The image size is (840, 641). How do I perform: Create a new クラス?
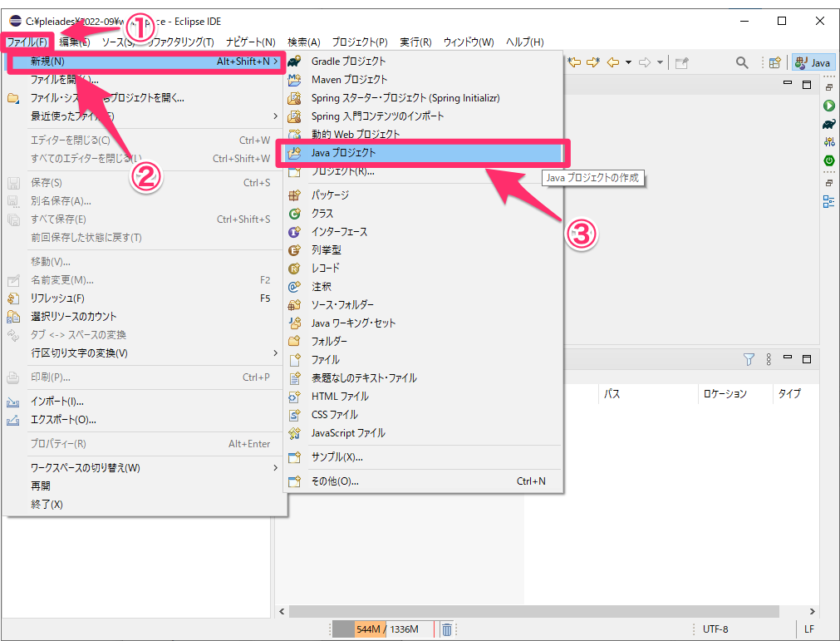click(423, 214)
